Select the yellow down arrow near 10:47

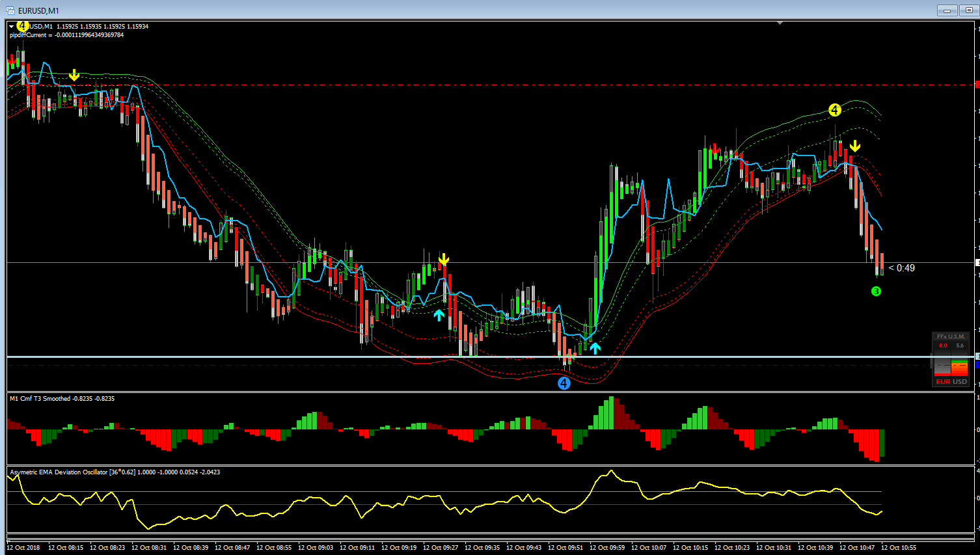pos(855,146)
